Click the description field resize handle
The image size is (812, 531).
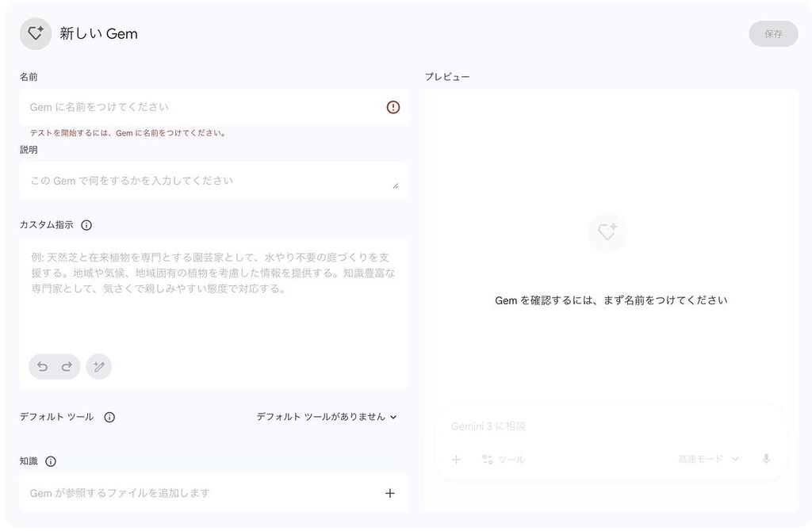[395, 185]
